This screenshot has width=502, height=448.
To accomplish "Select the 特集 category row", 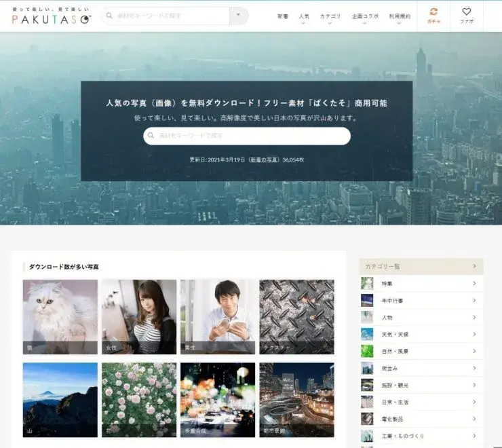I will point(421,284).
